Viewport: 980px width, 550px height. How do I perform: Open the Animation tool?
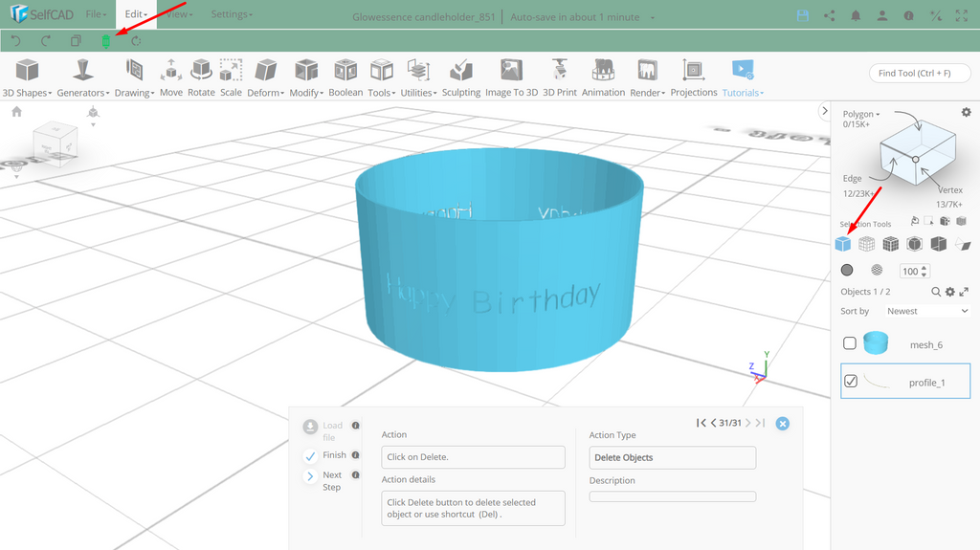[603, 78]
